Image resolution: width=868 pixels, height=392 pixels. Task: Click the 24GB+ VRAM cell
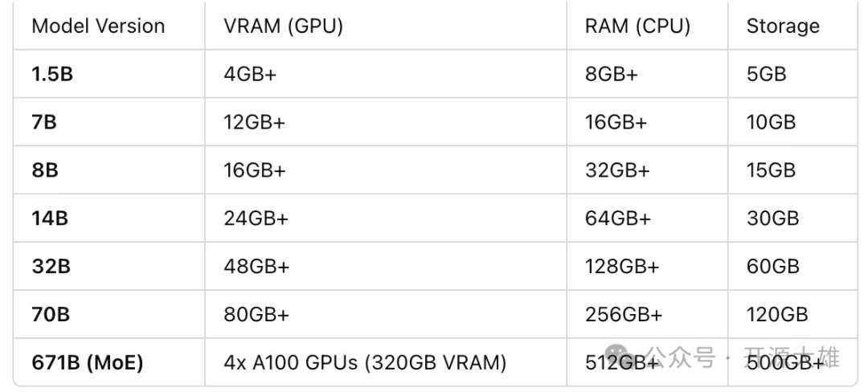click(256, 218)
